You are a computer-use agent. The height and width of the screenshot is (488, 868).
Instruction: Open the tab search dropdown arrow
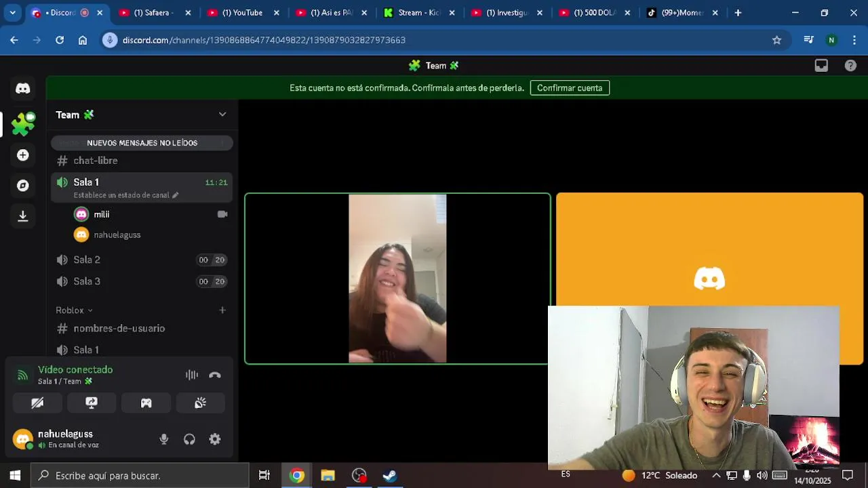[12, 13]
